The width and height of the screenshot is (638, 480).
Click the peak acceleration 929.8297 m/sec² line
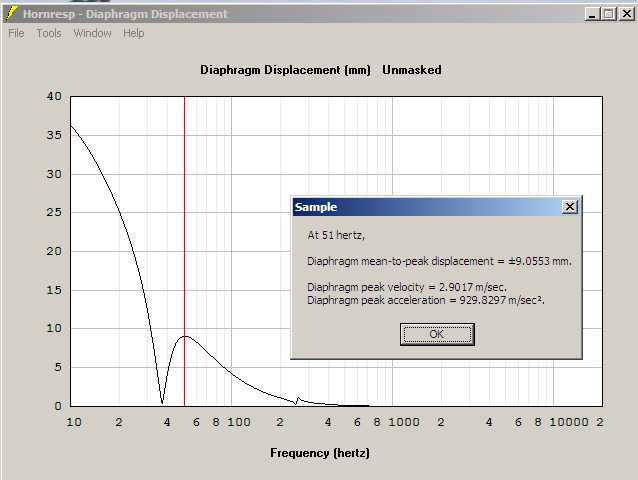426,300
